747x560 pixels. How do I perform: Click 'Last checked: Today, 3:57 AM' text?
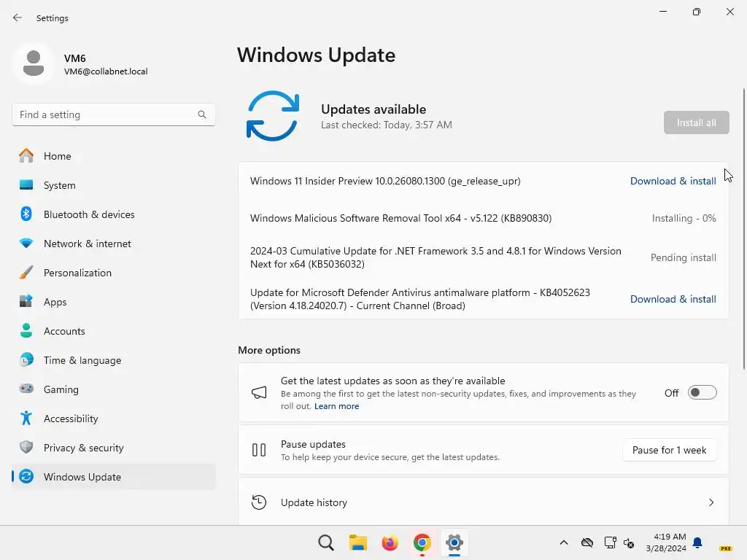tap(387, 125)
